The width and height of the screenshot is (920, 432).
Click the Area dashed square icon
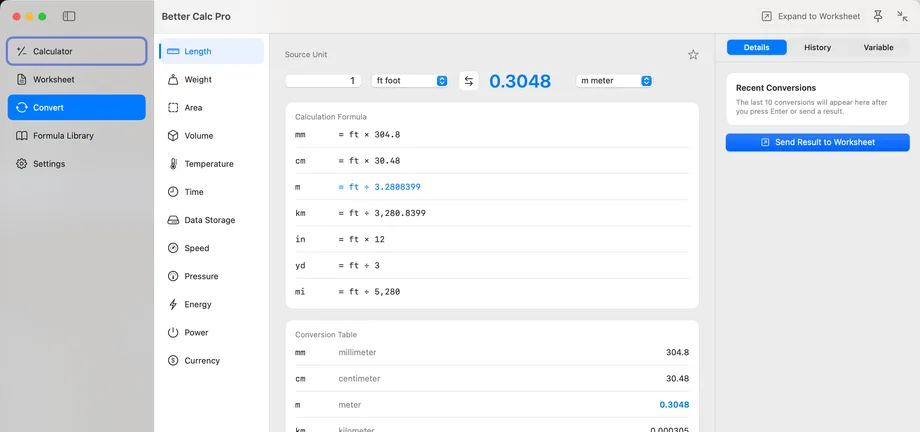[x=173, y=107]
